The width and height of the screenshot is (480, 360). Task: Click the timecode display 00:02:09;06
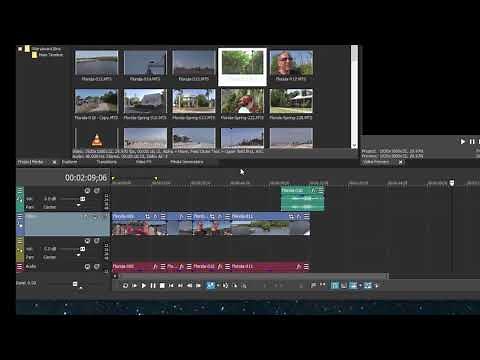86,178
